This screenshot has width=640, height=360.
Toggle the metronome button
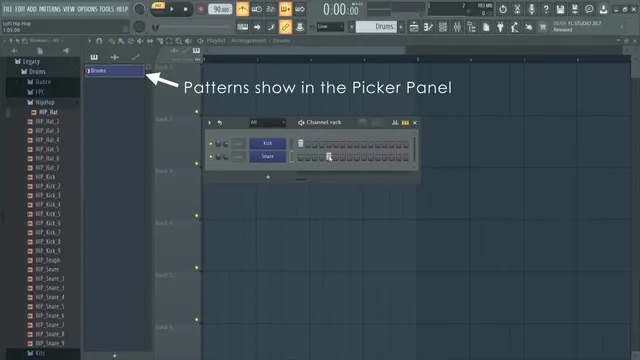point(242,9)
